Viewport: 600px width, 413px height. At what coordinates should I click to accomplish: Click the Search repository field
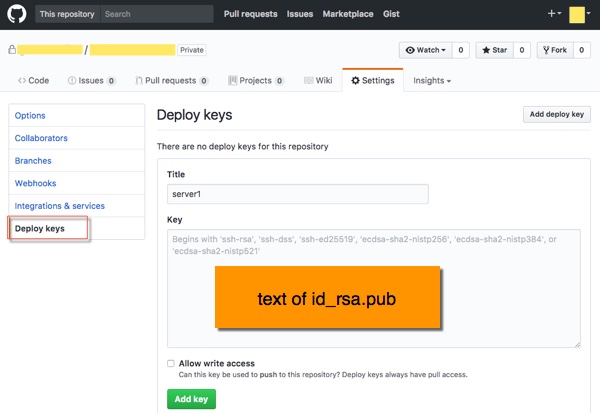click(x=157, y=14)
